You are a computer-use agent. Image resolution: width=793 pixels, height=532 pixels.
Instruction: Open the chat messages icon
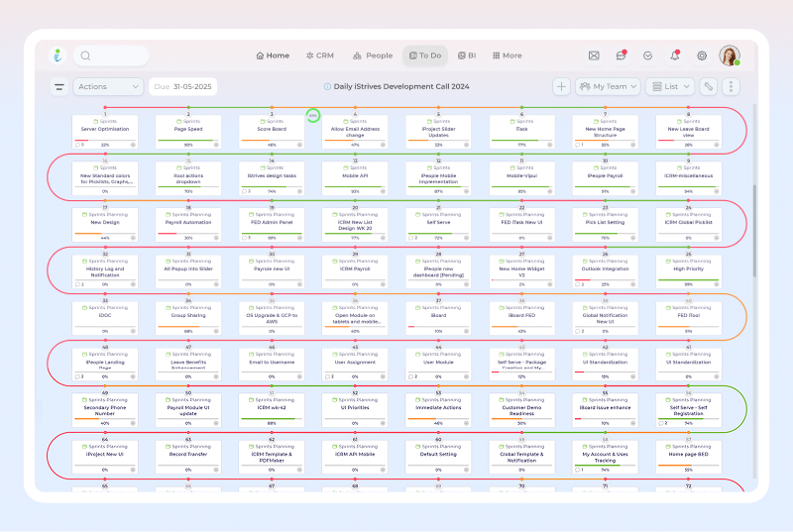click(x=621, y=56)
